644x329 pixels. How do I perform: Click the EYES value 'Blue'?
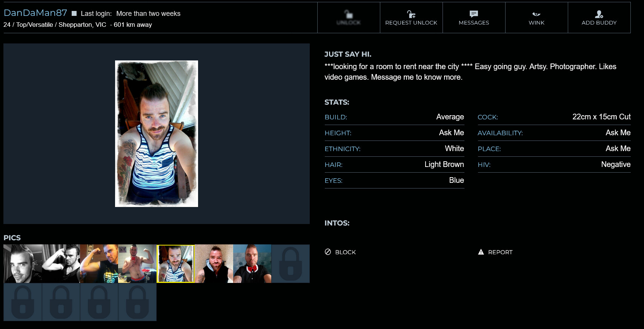(456, 180)
